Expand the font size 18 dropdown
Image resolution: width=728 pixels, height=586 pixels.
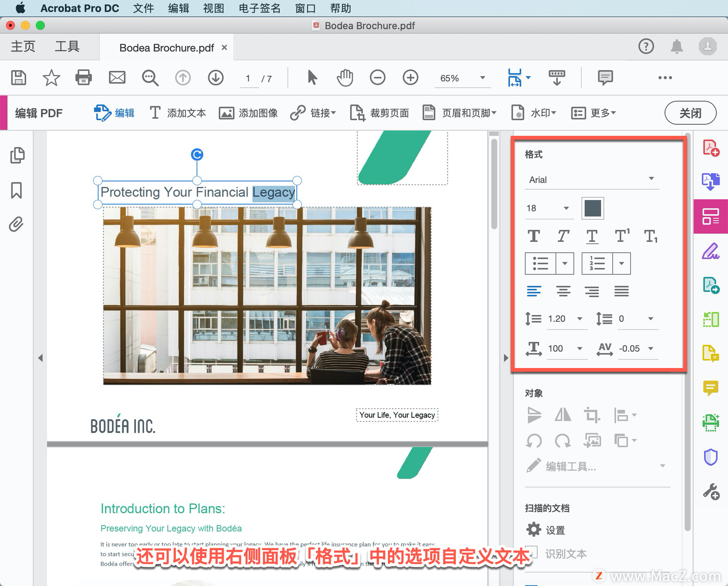[x=566, y=208]
